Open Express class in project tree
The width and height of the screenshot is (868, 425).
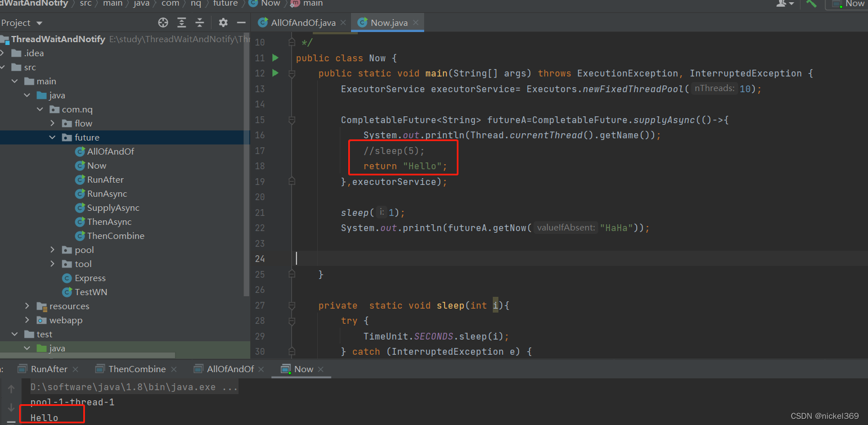click(90, 278)
